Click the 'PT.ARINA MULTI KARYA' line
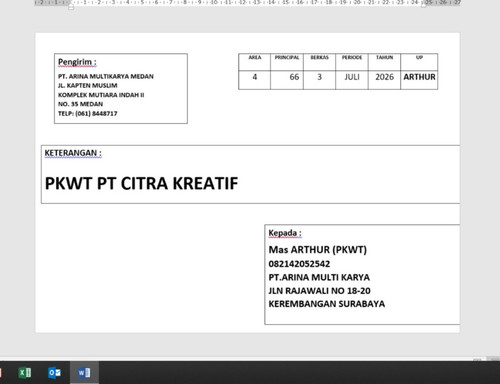 pos(319,277)
